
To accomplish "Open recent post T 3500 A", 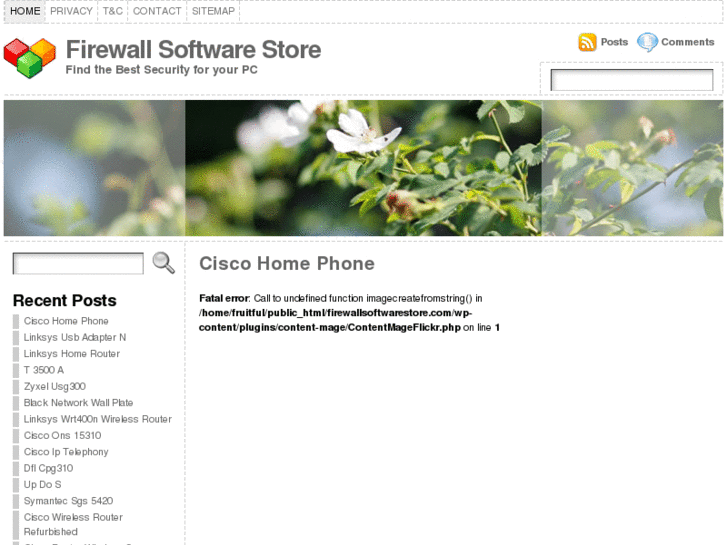I will click(x=44, y=370).
